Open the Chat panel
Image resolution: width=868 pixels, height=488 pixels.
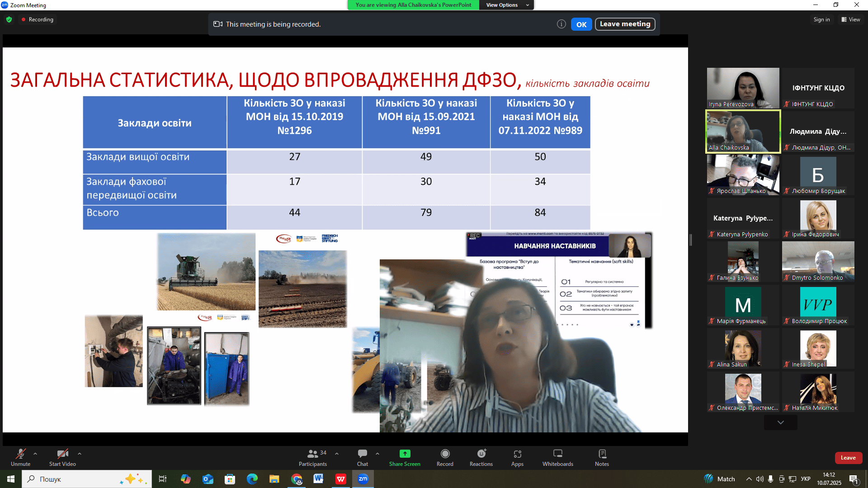(363, 457)
